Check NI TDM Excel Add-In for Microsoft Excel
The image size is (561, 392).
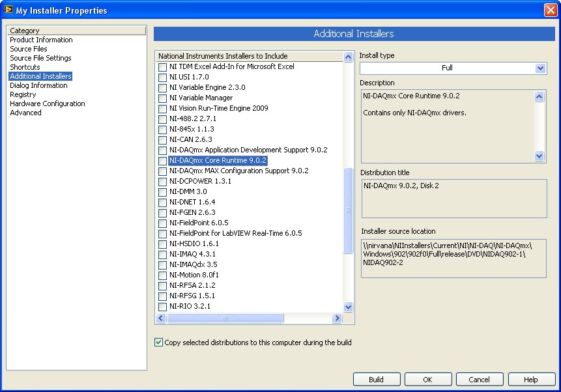162,67
